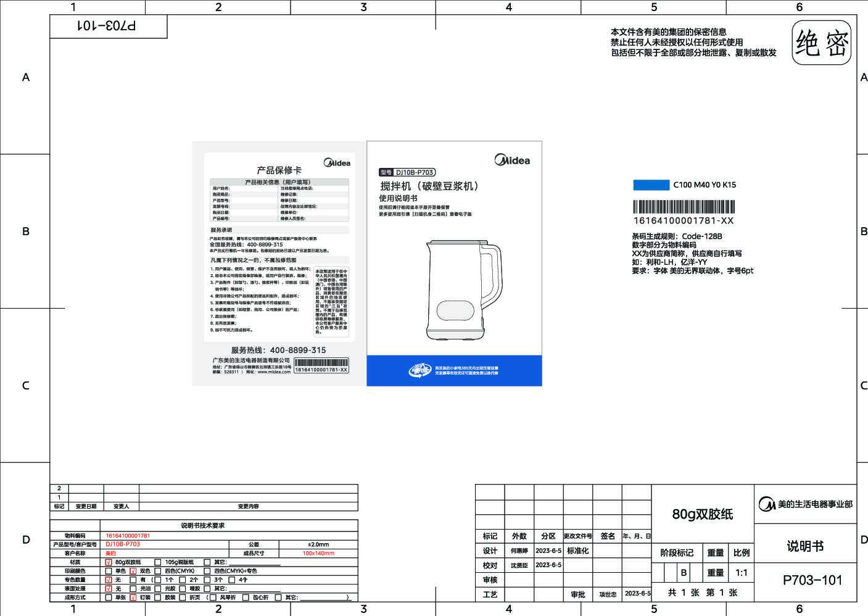The image size is (868, 616).
Task: Click the Midea logo on the warranty card
Action: [337, 163]
